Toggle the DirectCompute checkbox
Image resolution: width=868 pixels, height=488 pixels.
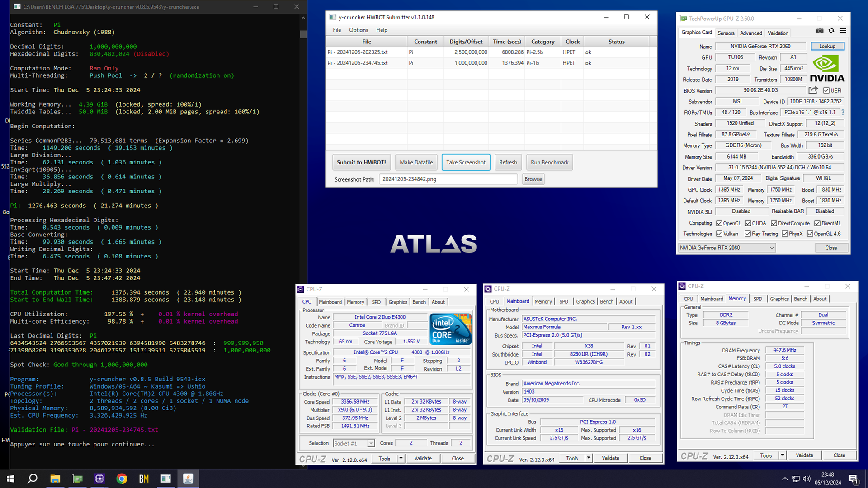tap(774, 223)
